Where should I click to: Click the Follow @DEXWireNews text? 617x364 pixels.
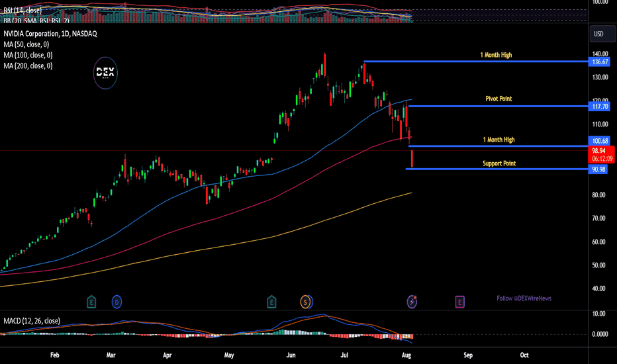pyautogui.click(x=524, y=298)
